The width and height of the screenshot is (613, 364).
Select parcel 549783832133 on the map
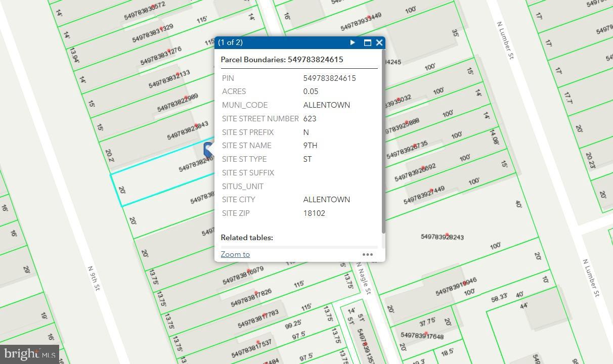click(x=169, y=79)
